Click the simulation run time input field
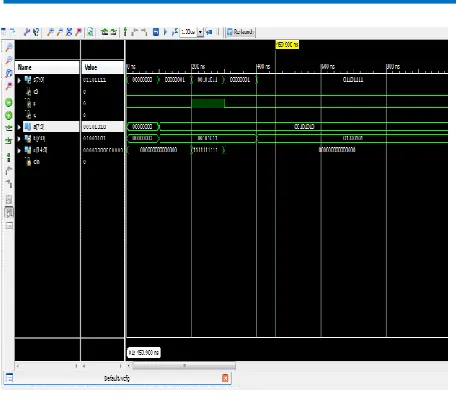The height and width of the screenshot is (398, 456). click(188, 32)
